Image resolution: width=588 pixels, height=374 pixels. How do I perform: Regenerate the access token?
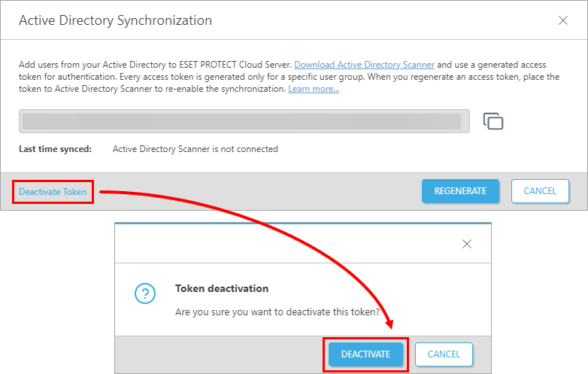tap(460, 191)
